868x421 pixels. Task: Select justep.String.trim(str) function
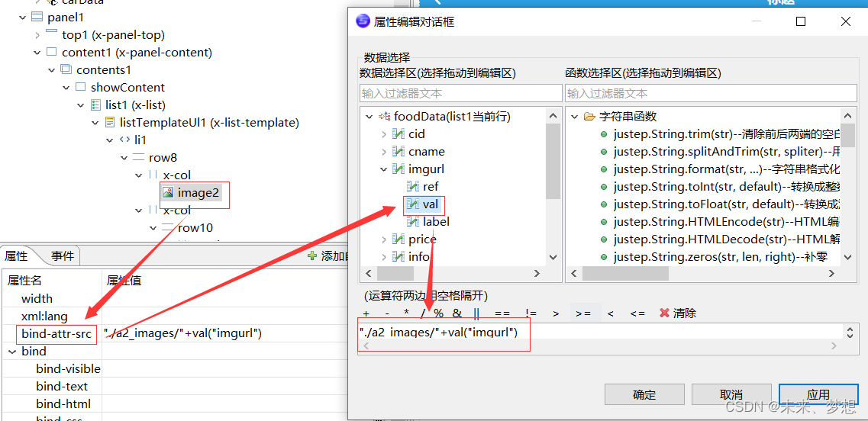[725, 134]
